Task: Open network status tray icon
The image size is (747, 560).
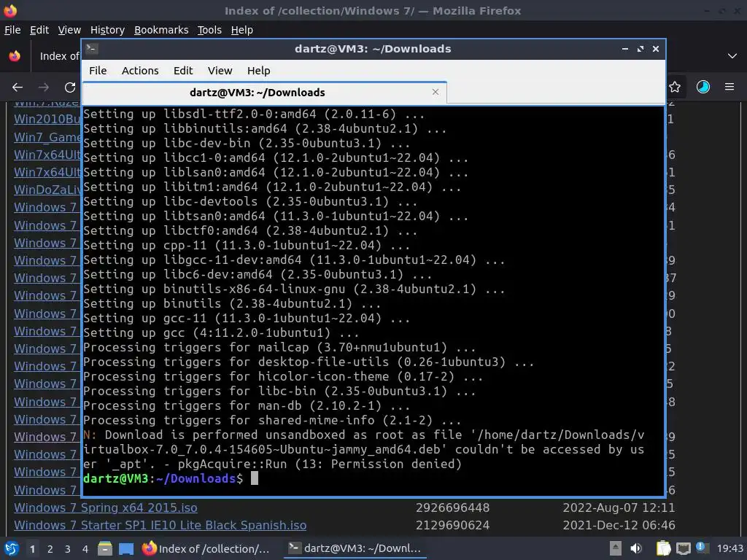Action: pyautogui.click(x=684, y=548)
